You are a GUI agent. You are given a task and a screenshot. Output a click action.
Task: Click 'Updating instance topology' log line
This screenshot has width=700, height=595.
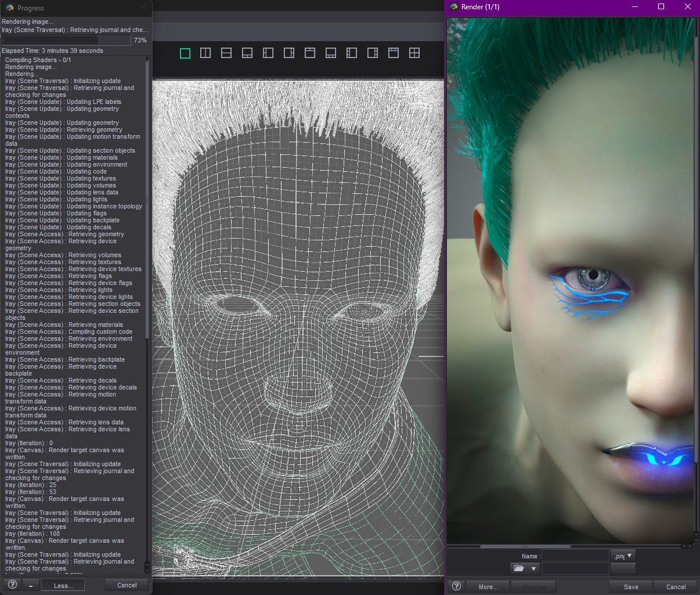(x=74, y=206)
